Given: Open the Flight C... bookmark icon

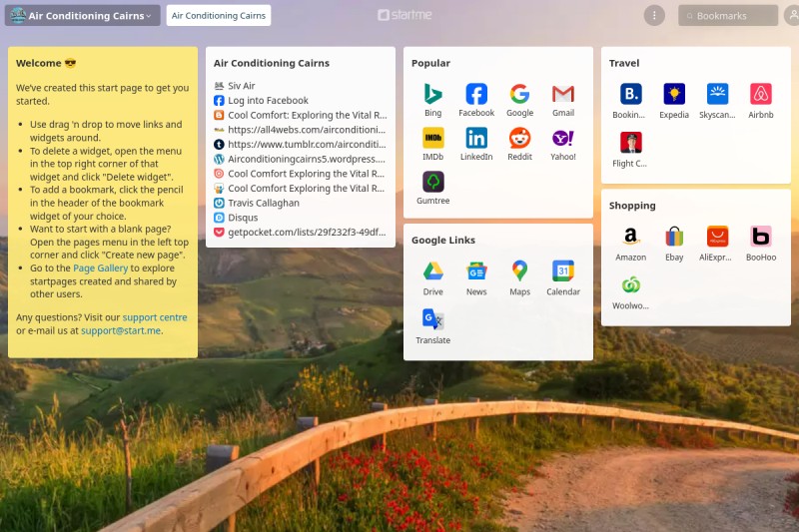Looking at the screenshot, I should point(631,143).
